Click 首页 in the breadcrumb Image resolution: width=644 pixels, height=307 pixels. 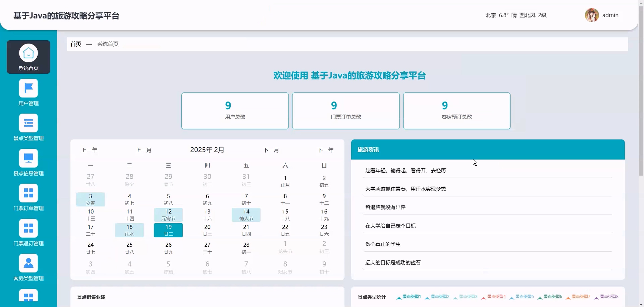tap(76, 44)
